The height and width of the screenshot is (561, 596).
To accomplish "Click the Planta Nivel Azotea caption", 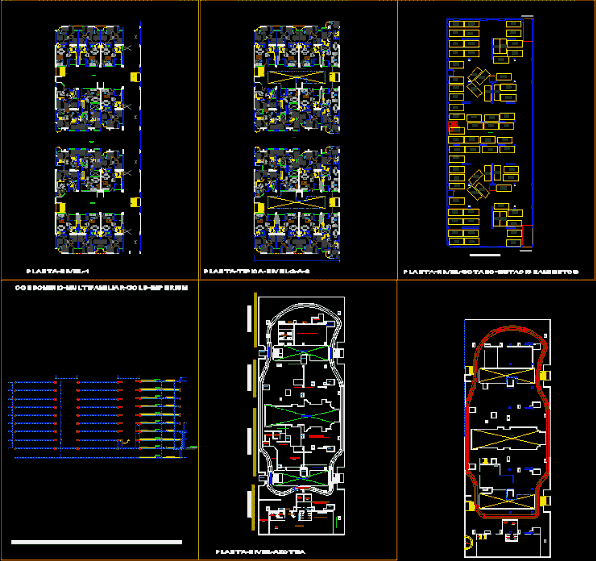I will 260,552.
